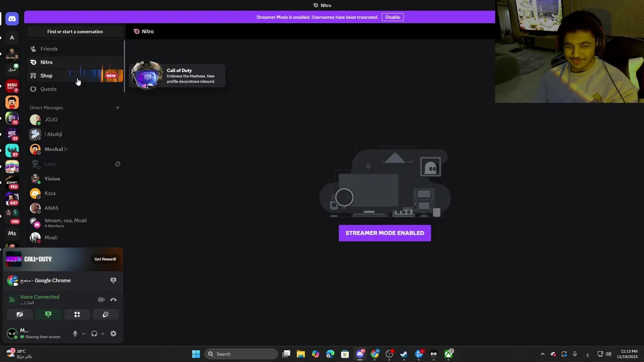Open direct message with Meshal
Image resolution: width=644 pixels, height=362 pixels.
[75, 149]
